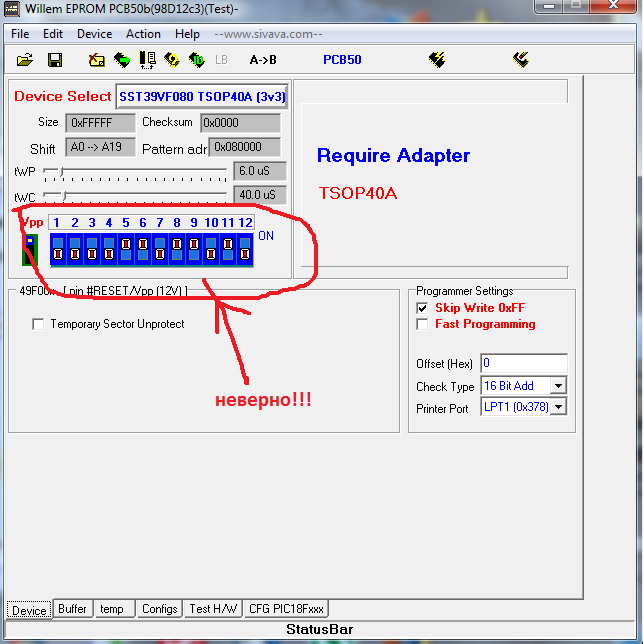Open the Printer Port dropdown
Viewport: 643px width, 644px height.
[x=558, y=407]
